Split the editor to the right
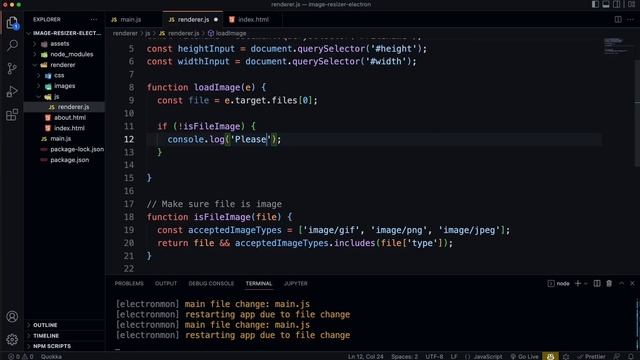The height and width of the screenshot is (360, 640). tap(618, 20)
